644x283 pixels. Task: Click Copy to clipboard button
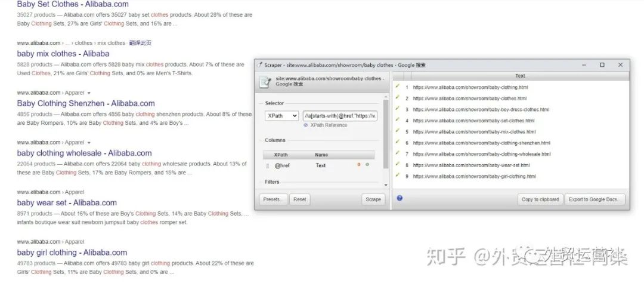click(540, 199)
